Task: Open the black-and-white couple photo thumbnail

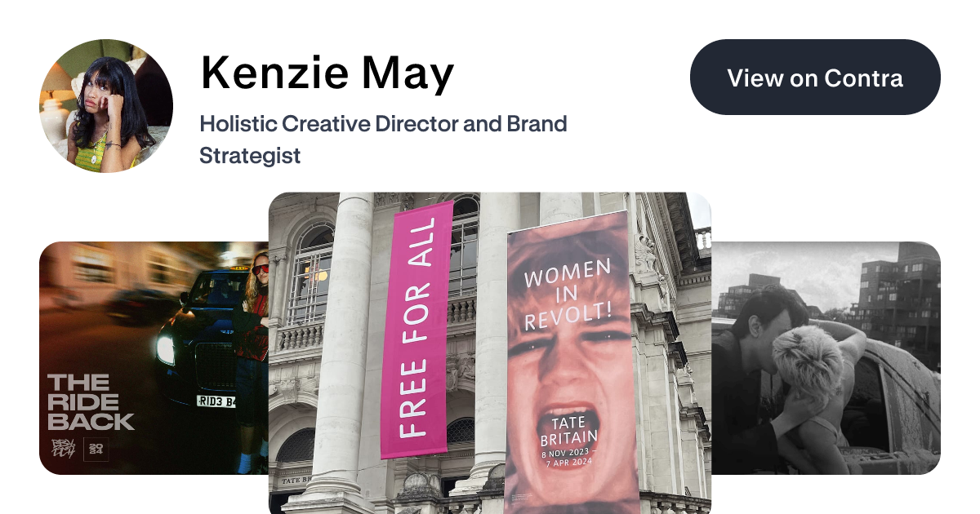Action: click(826, 358)
